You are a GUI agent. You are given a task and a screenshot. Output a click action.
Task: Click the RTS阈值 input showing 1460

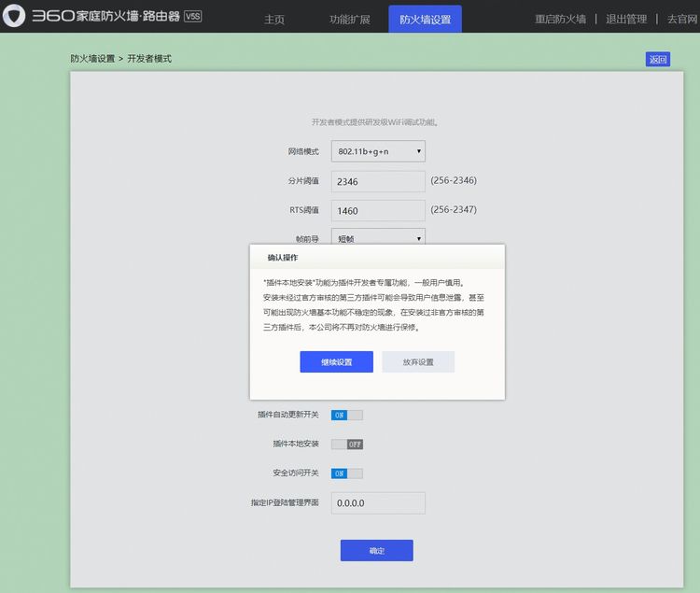378,210
